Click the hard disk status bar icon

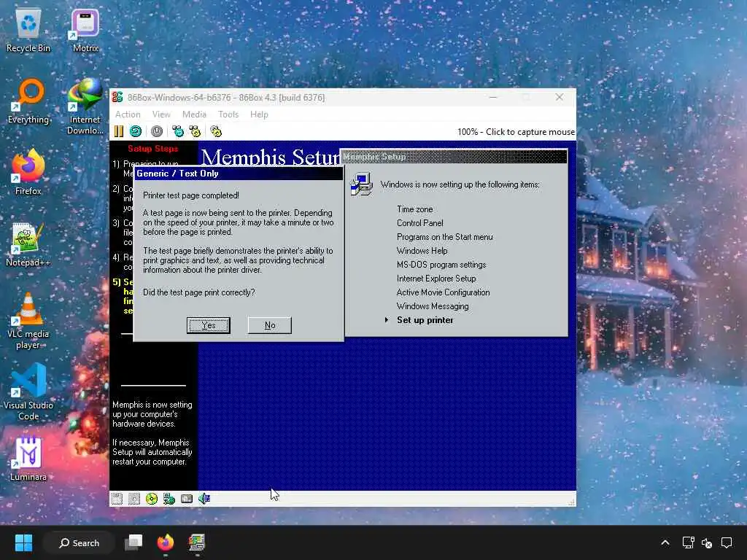pyautogui.click(x=187, y=499)
